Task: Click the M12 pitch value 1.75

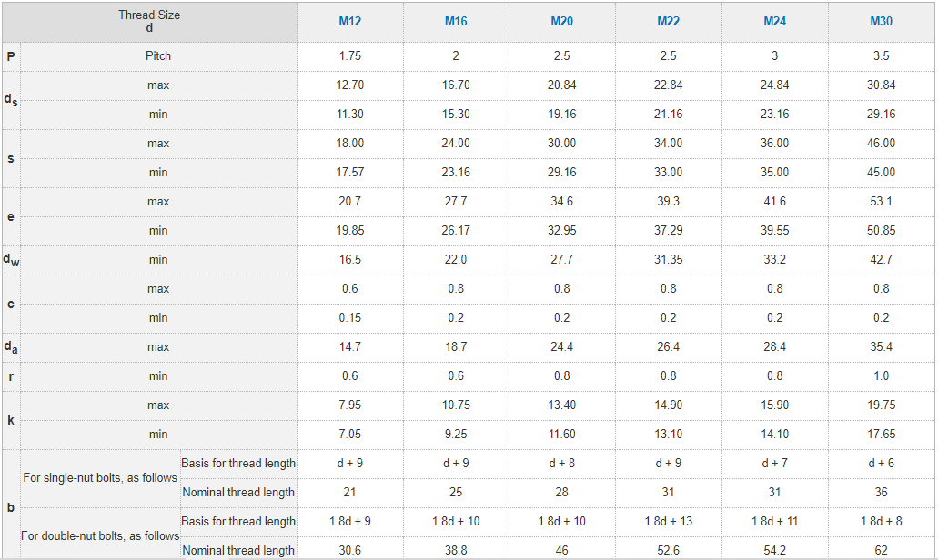Action: pyautogui.click(x=350, y=55)
